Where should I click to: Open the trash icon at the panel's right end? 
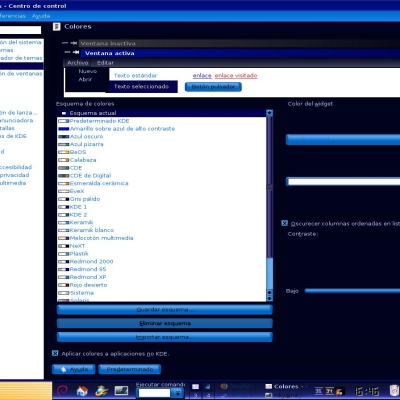394,390
